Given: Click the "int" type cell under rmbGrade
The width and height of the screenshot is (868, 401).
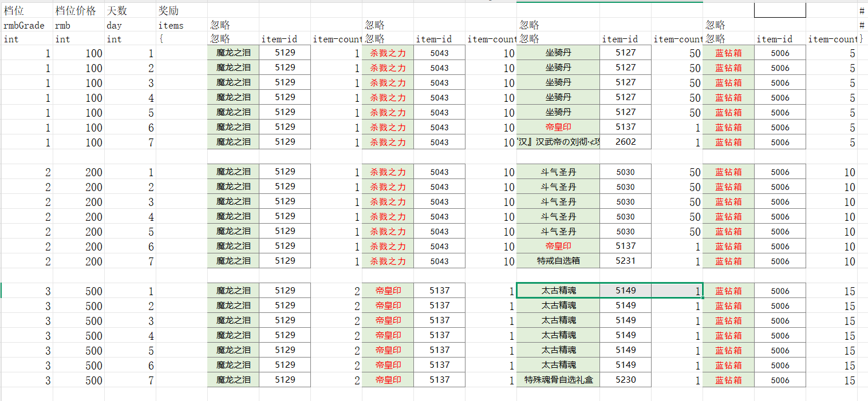Looking at the screenshot, I should pyautogui.click(x=27, y=39).
